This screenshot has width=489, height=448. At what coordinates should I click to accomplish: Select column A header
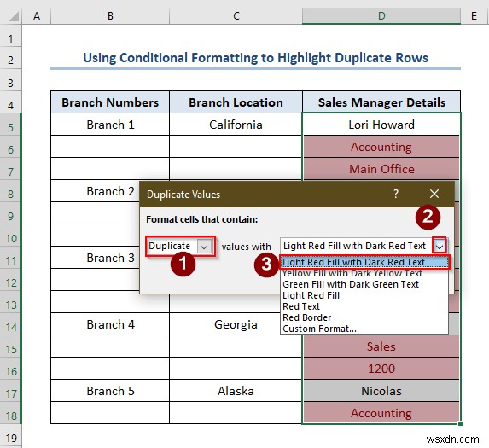[x=37, y=15]
